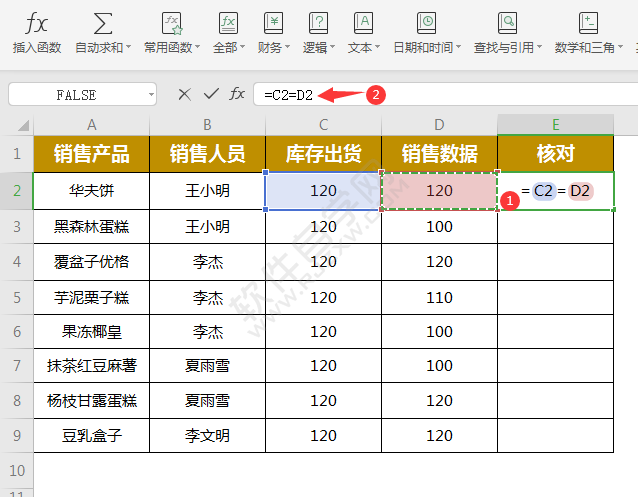Click cell 覆盆子优格
Image resolution: width=638 pixels, height=497 pixels.
click(92, 262)
